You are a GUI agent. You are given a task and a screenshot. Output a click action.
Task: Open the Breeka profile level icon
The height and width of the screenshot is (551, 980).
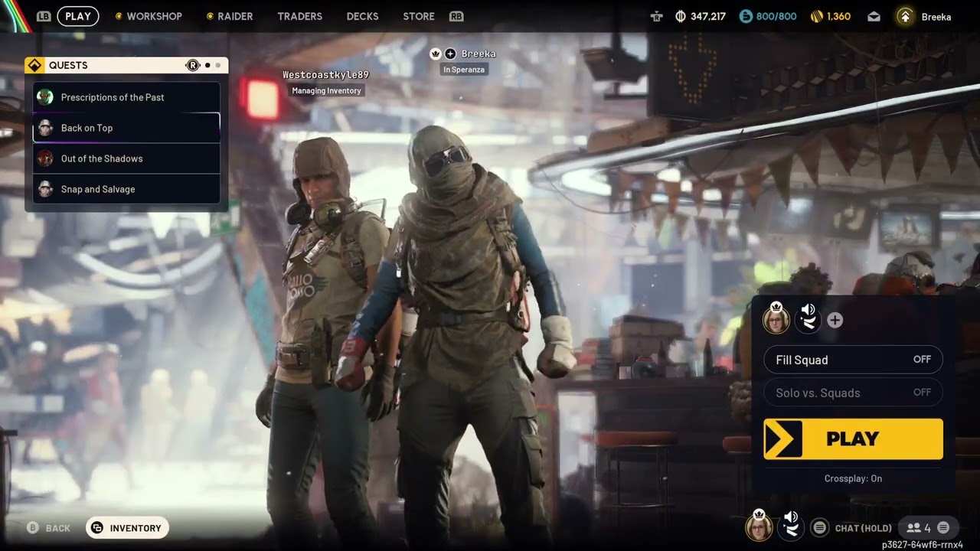coord(905,16)
